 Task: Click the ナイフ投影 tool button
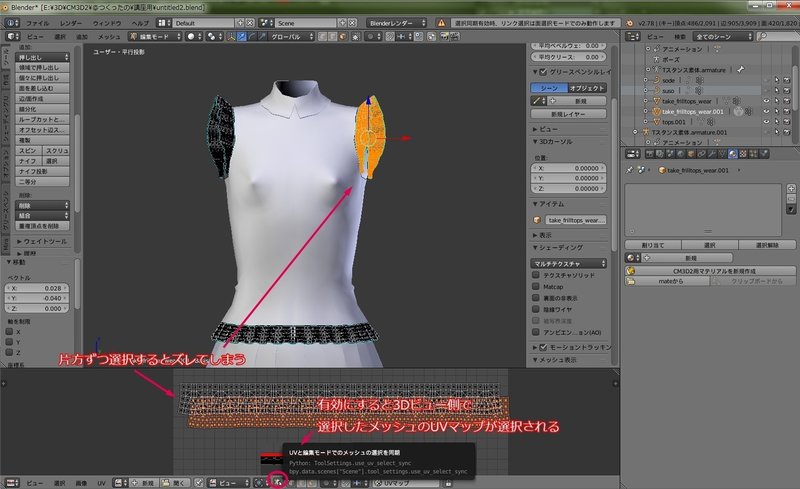point(42,171)
